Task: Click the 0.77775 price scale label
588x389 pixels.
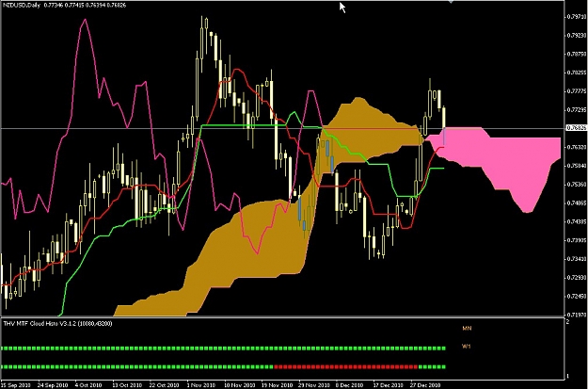Action: [x=577, y=90]
